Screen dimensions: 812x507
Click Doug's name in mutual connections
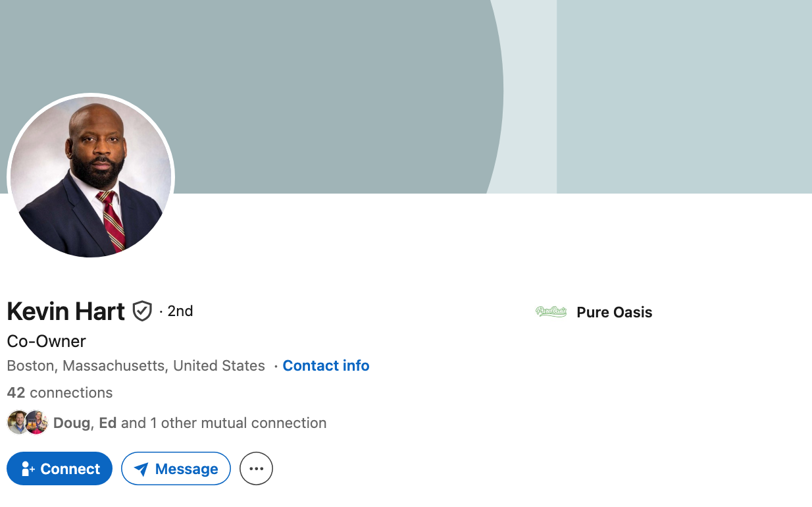coord(71,423)
